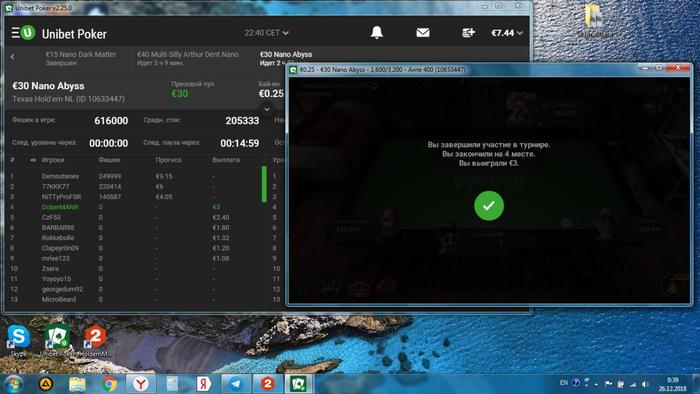Image resolution: width=700 pixels, height=394 pixels.
Task: Click next break timer 00:14:59
Action: 240,144
